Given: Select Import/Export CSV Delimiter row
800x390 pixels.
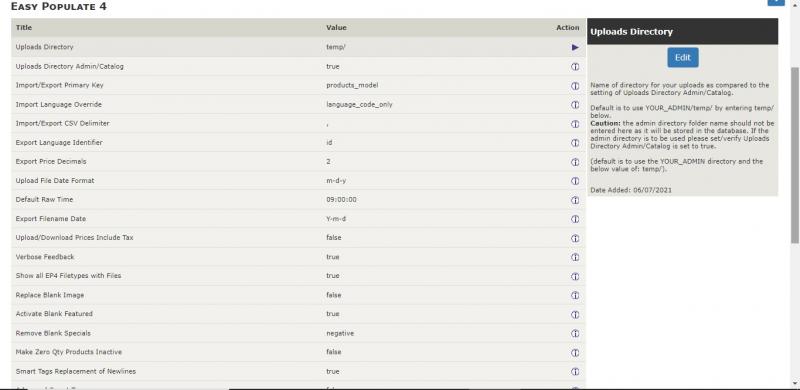Looking at the screenshot, I should coord(298,124).
